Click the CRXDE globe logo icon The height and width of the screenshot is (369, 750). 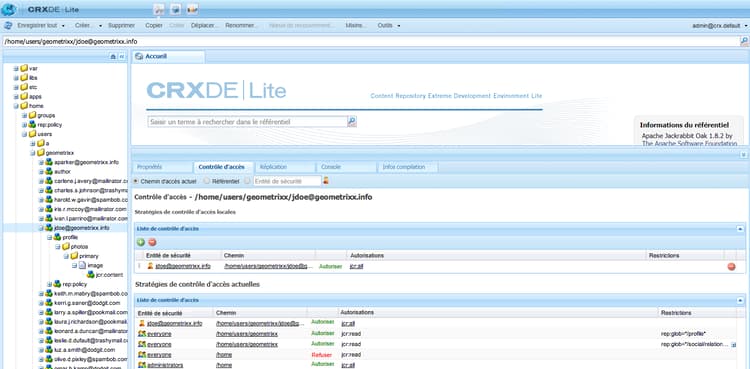click(x=9, y=10)
